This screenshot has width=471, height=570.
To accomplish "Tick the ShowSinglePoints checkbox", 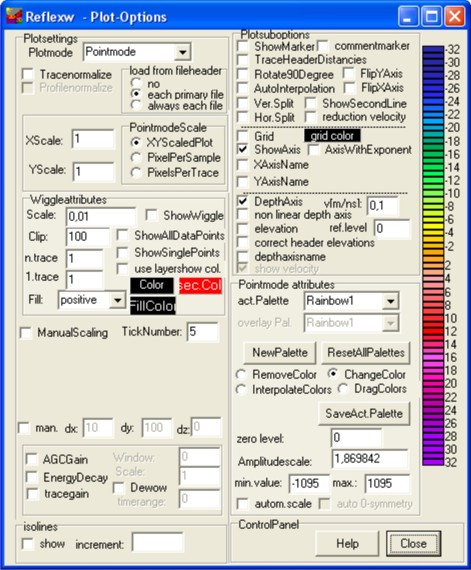I will 122,252.
